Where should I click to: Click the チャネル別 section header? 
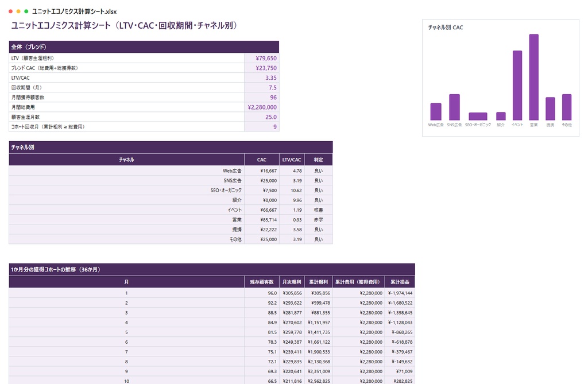pyautogui.click(x=171, y=148)
